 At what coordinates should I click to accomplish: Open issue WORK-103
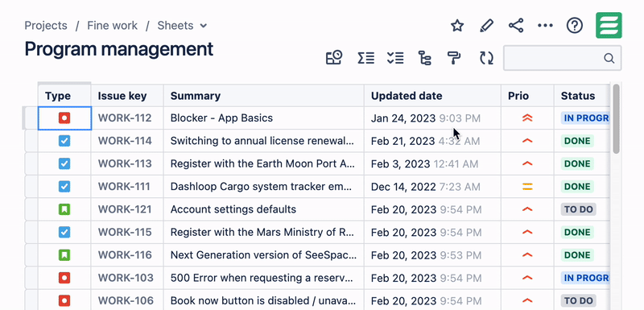[126, 278]
